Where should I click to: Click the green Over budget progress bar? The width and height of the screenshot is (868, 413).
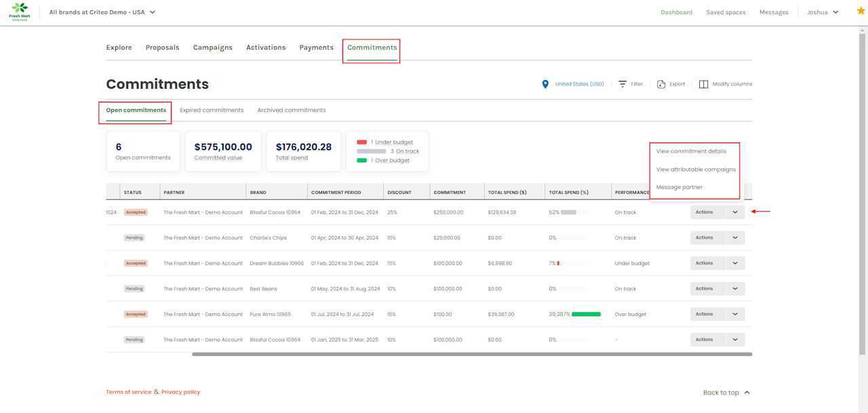tap(586, 315)
